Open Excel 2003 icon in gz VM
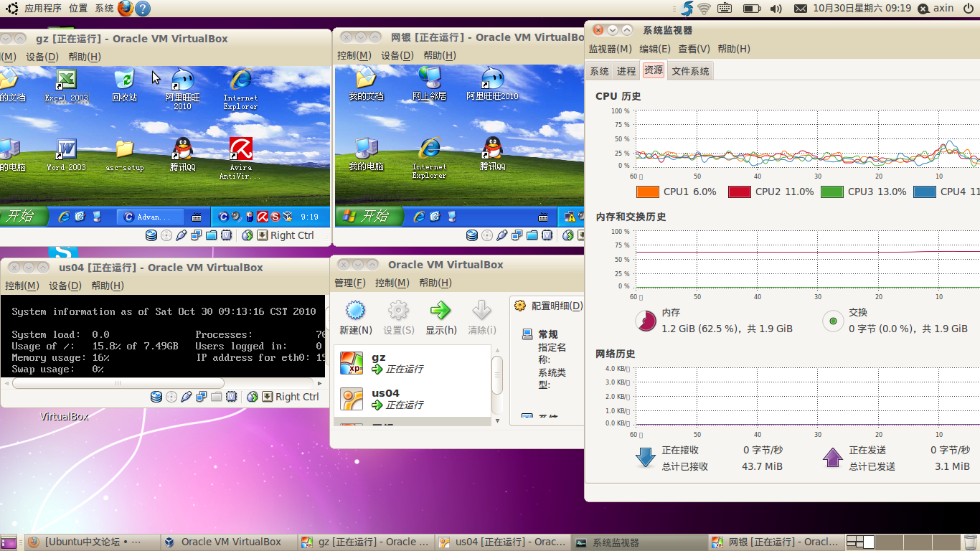Screen dimensions: 980x551 tap(66, 85)
